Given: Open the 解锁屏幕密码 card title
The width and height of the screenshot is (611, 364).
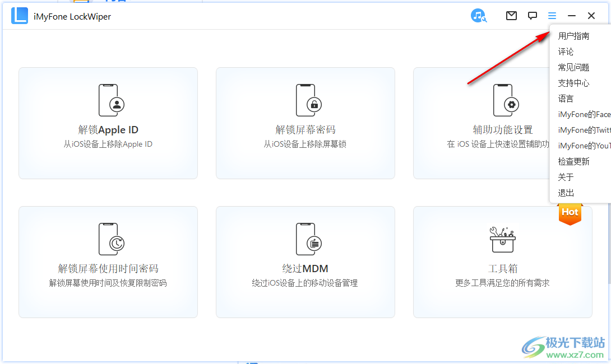Looking at the screenshot, I should point(305,129).
